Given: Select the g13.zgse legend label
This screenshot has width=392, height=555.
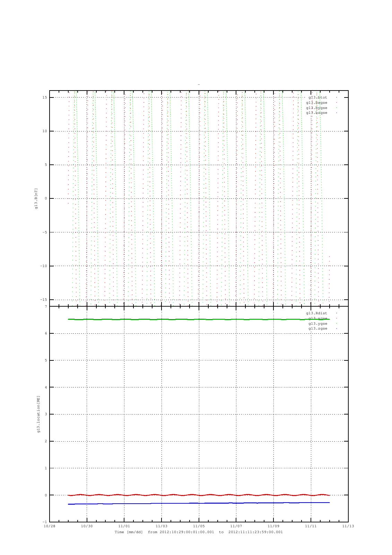Looking at the screenshot, I should tap(318, 328).
